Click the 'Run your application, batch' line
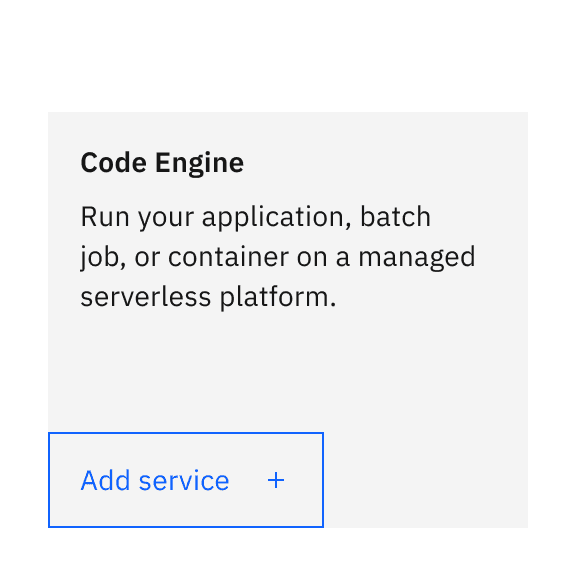576x576 pixels. tap(256, 217)
